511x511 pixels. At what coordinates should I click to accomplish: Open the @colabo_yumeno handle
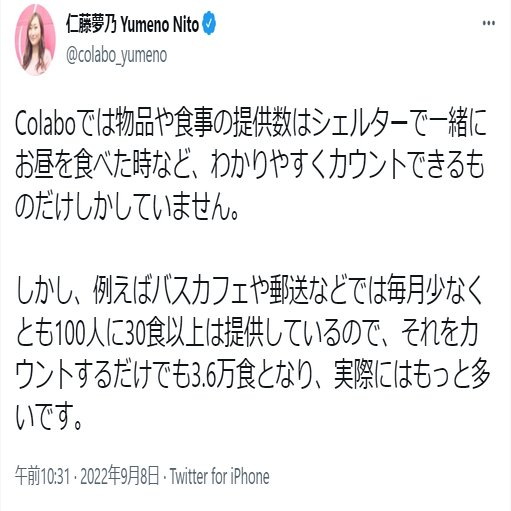point(116,55)
